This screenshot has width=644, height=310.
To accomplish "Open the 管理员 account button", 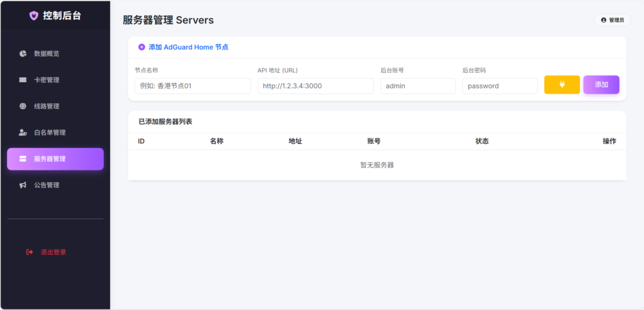I will click(x=613, y=20).
